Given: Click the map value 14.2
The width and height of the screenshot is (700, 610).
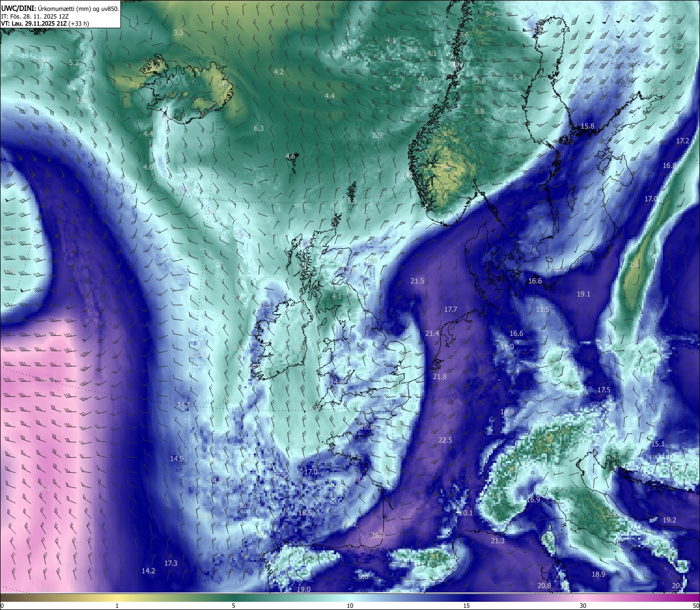Looking at the screenshot, I should tap(148, 571).
